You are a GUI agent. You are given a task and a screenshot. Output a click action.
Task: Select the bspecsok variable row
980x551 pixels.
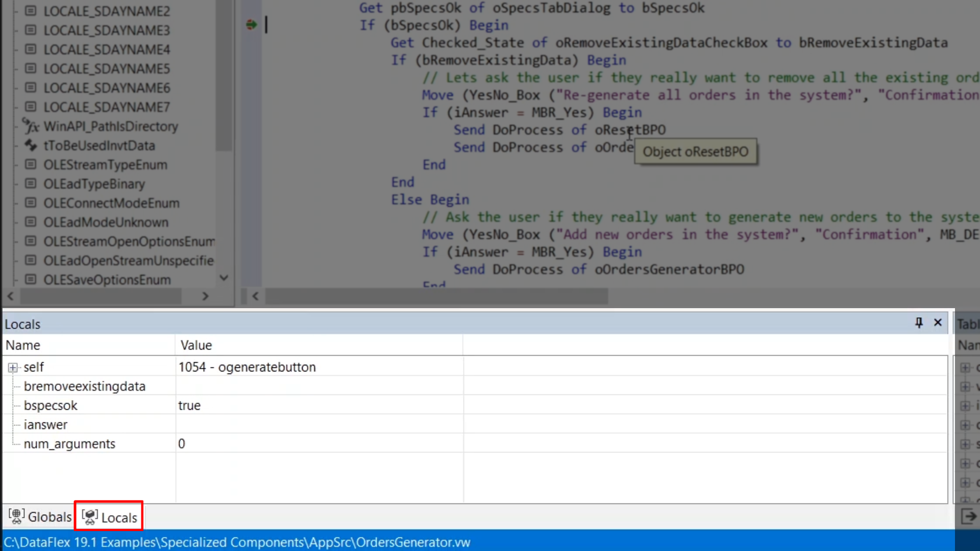click(51, 406)
